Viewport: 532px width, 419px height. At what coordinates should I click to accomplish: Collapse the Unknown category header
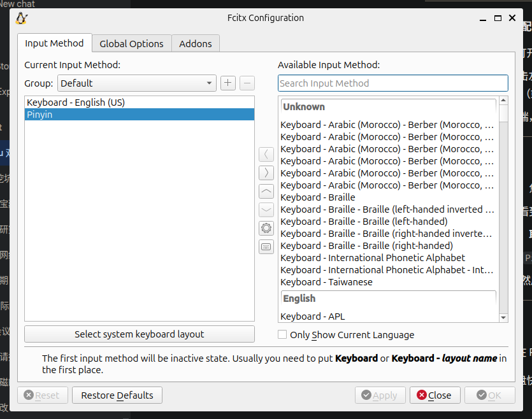(388, 107)
